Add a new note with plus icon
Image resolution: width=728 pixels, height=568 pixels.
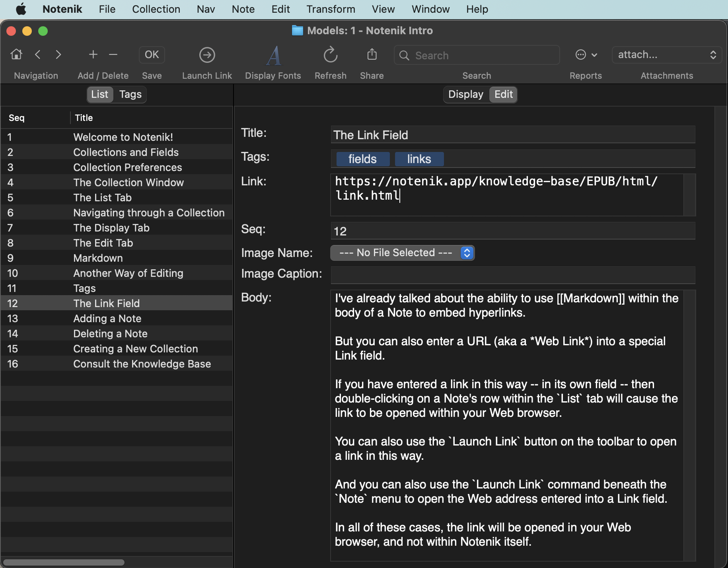coord(93,54)
